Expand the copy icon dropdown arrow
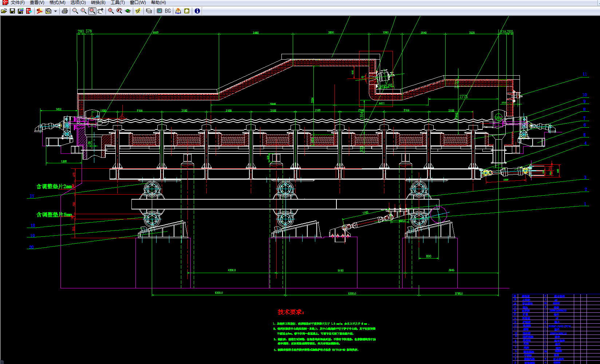The image size is (600, 364). tap(55, 11)
